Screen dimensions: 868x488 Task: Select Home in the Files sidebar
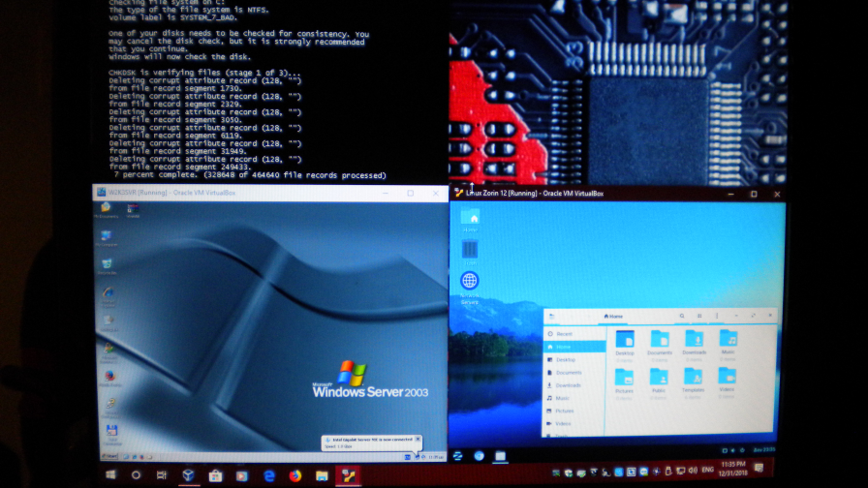574,347
